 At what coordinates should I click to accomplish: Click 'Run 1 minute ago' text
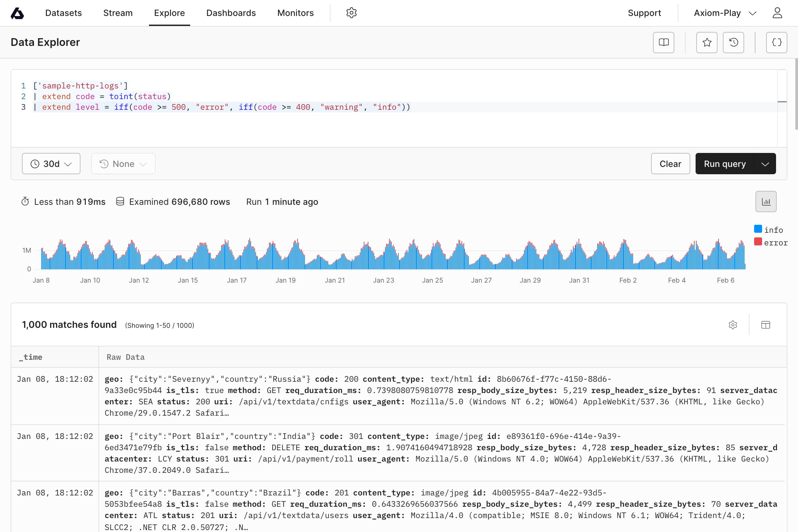282,202
